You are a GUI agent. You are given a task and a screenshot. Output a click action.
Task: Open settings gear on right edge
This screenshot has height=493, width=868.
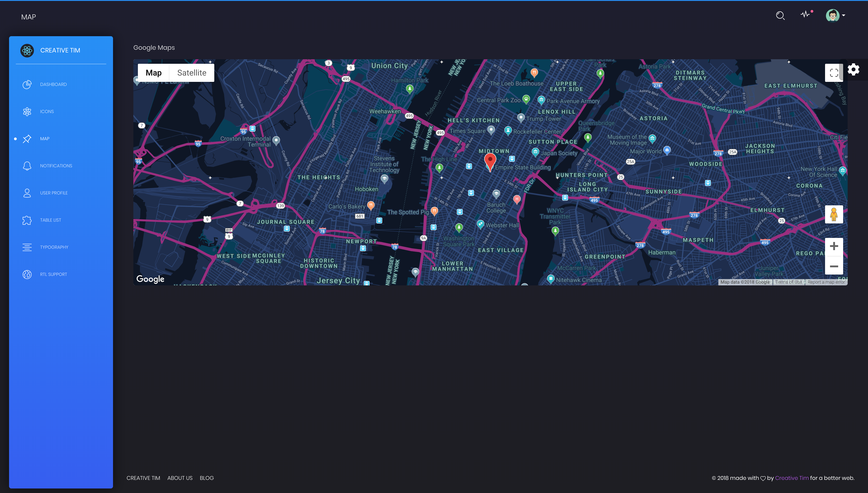[x=853, y=70]
